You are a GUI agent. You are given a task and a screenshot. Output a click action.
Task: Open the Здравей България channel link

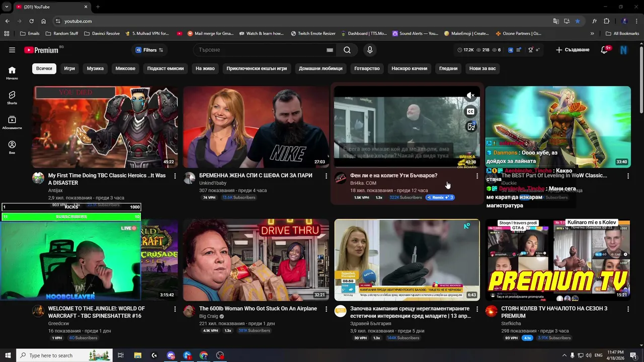tap(370, 324)
